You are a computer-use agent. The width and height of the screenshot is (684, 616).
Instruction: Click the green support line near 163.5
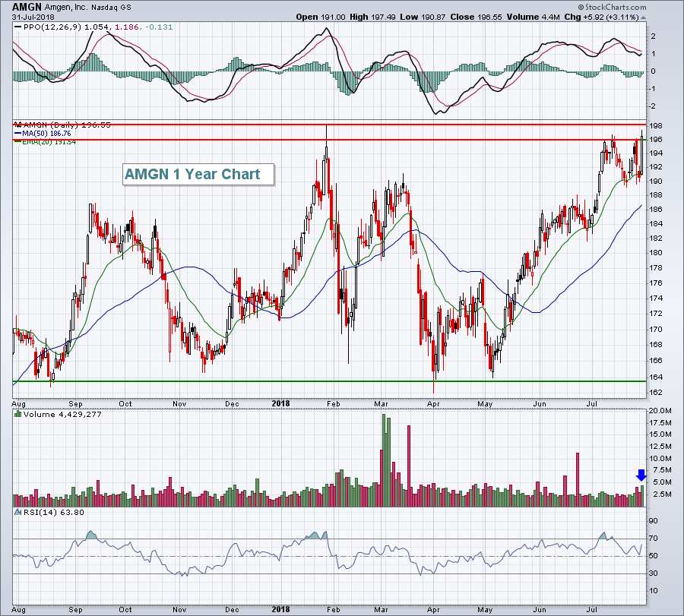(x=329, y=381)
